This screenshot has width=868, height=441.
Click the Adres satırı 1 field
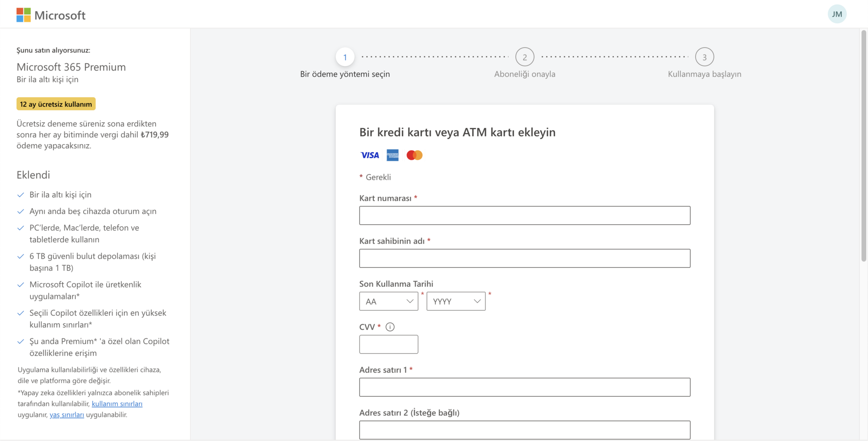tap(524, 387)
